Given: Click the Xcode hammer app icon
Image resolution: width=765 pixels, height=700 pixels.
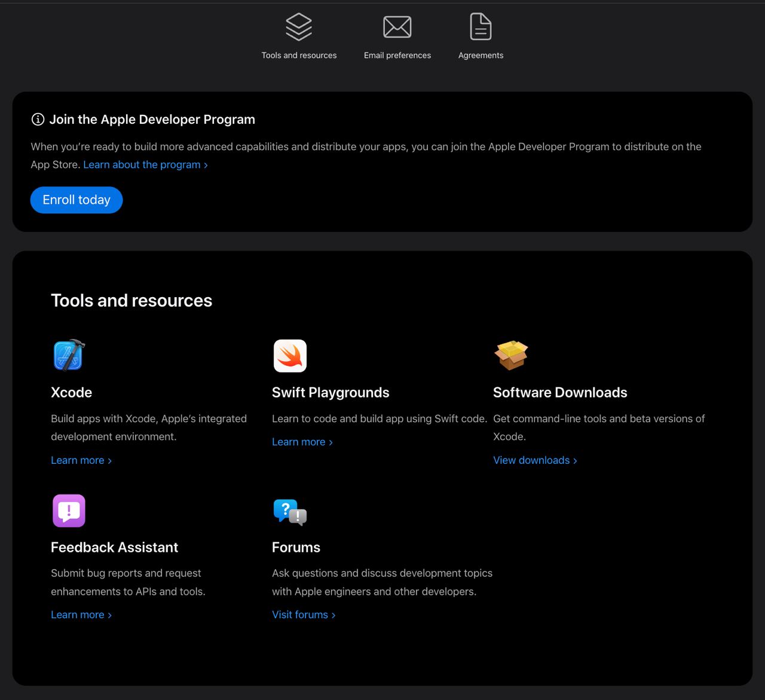Looking at the screenshot, I should (x=69, y=355).
